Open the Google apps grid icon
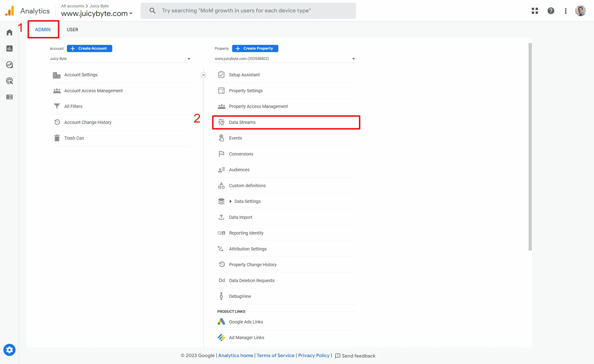Image resolution: width=594 pixels, height=364 pixels. [x=535, y=11]
